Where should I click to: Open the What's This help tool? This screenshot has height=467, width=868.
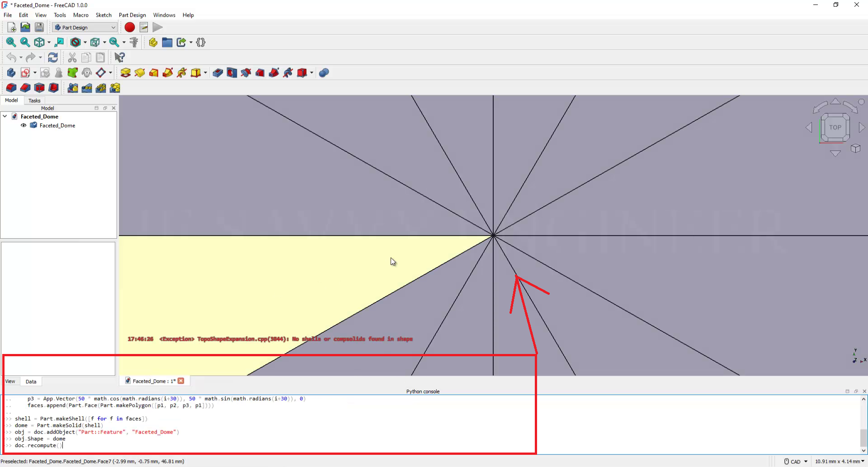[x=119, y=58]
